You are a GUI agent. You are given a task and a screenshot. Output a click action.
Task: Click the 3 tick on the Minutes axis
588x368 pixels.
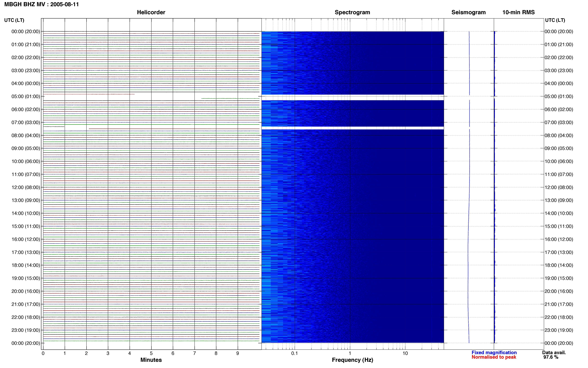(x=108, y=353)
